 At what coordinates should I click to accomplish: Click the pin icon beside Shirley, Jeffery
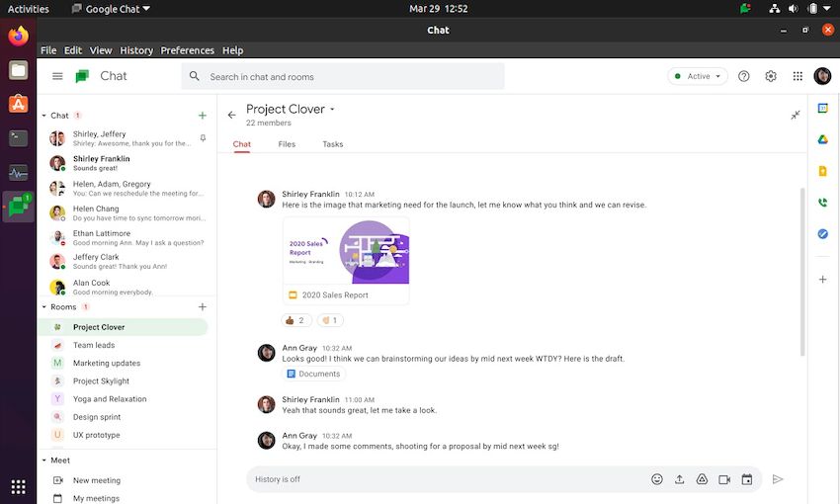click(203, 138)
